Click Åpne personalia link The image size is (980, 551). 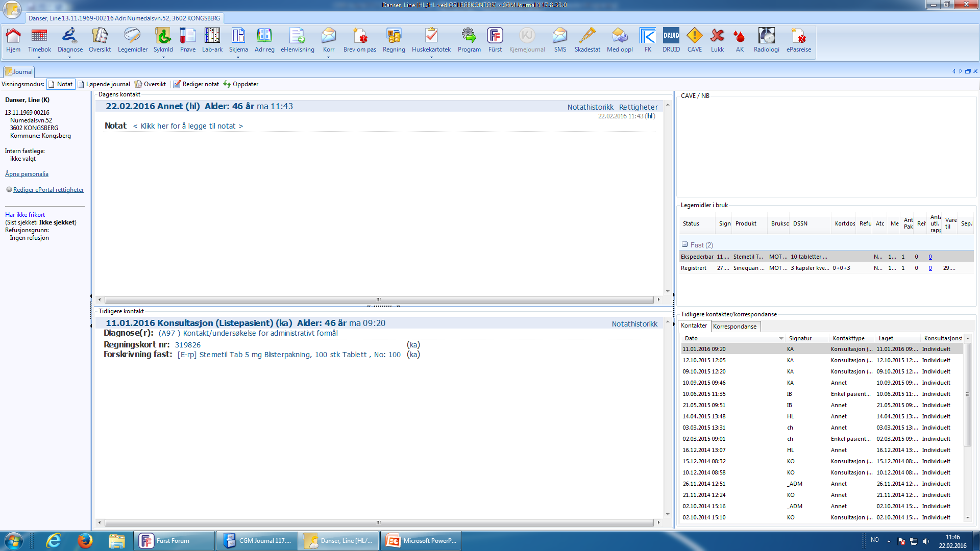[26, 173]
